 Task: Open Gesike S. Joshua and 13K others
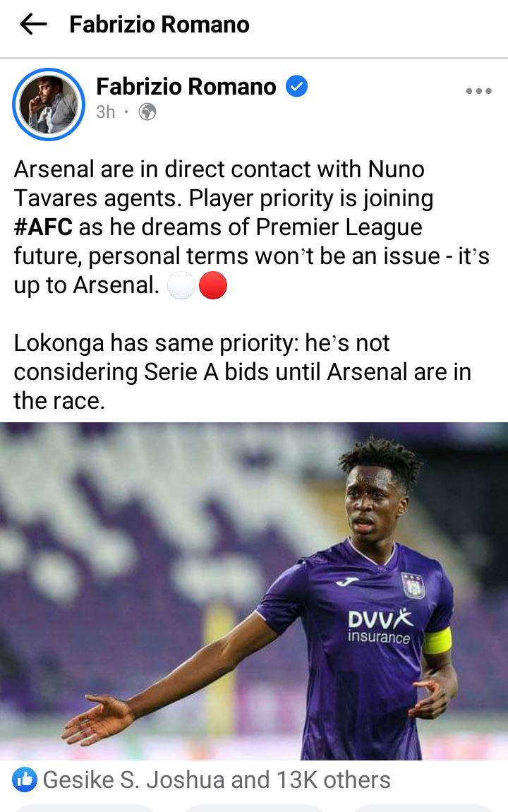coord(216,780)
